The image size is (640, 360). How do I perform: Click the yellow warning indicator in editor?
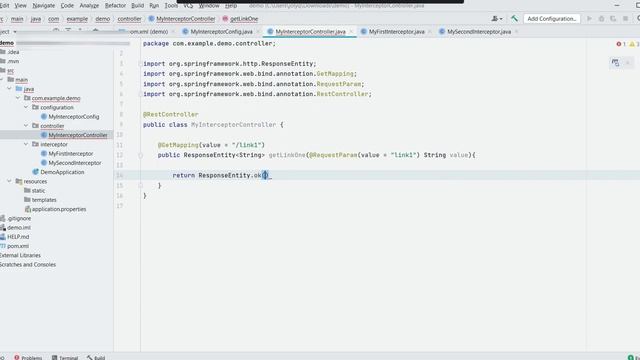coord(633,44)
